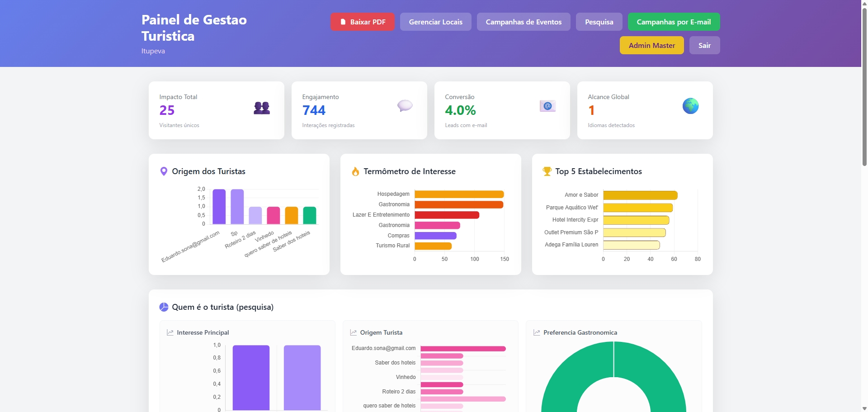Go to Campanhas de Eventos

(524, 22)
